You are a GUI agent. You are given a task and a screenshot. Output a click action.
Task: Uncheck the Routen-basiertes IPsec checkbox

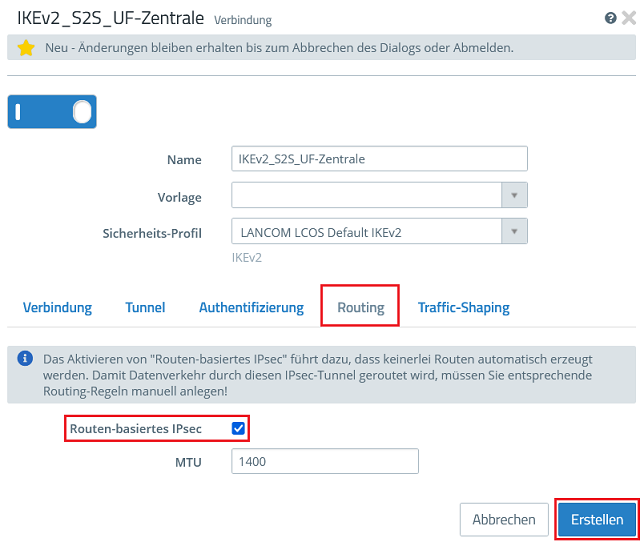coord(238,429)
